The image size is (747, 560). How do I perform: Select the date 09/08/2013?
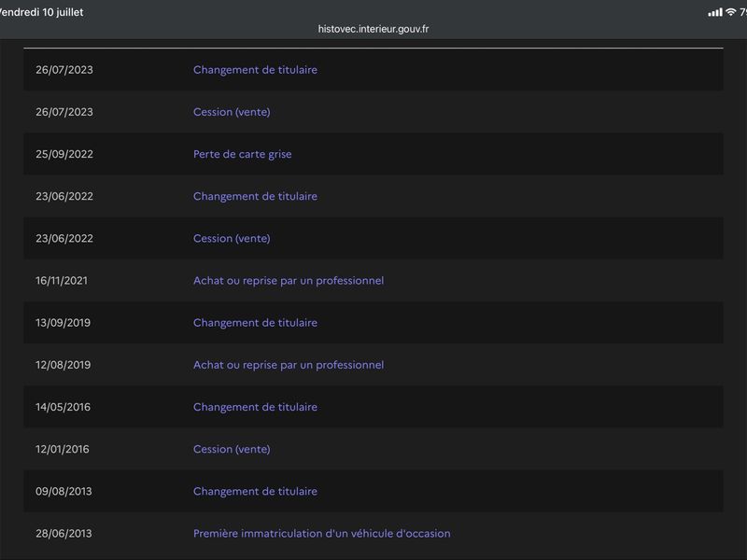[63, 492]
